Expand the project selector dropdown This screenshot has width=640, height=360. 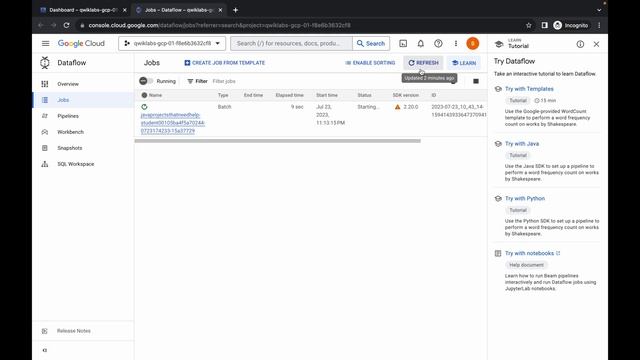coord(172,43)
